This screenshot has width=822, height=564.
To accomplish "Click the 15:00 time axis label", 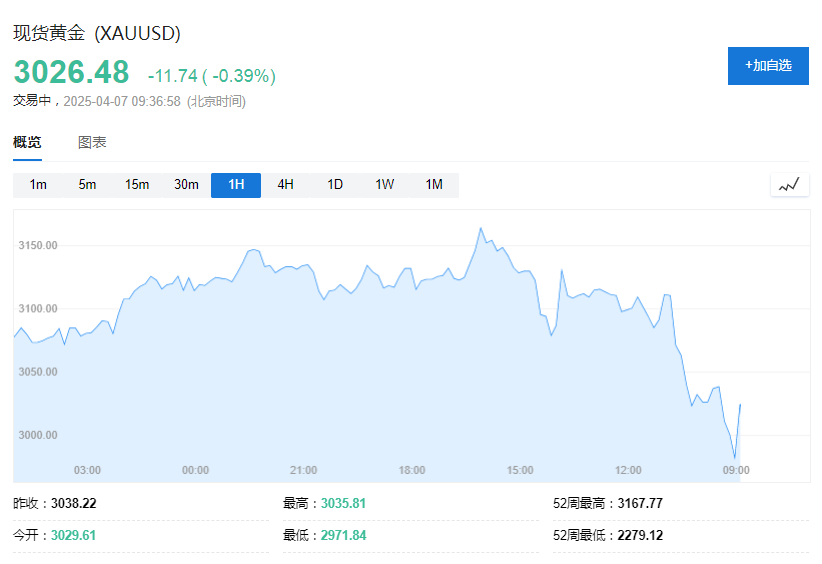I will click(x=520, y=470).
